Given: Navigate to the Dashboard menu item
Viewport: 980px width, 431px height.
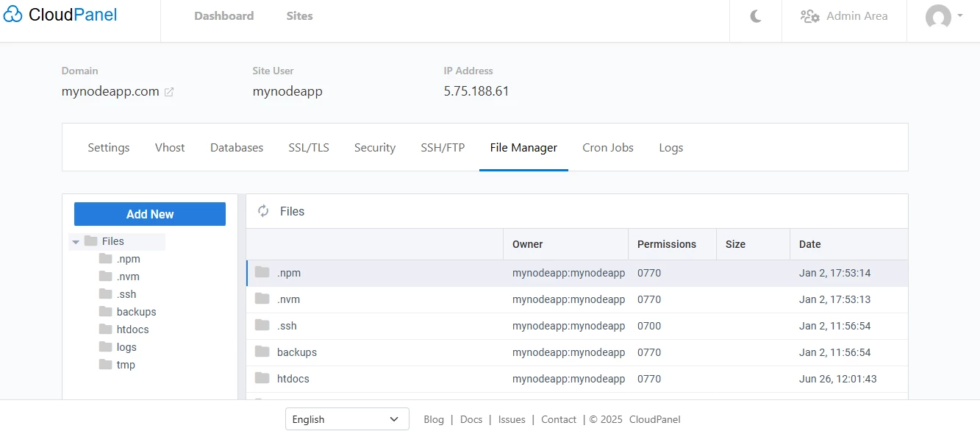Looking at the screenshot, I should click(x=223, y=15).
